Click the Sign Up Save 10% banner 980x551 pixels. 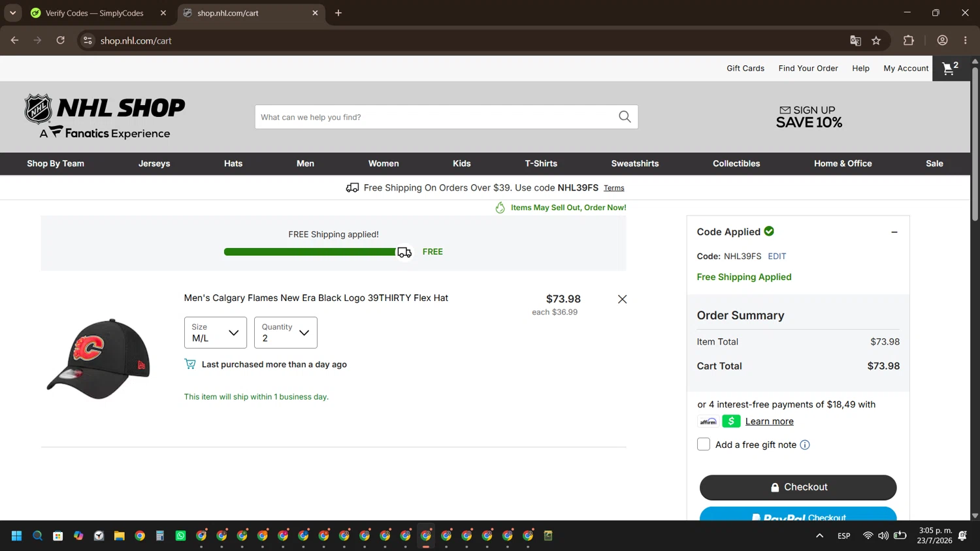pyautogui.click(x=809, y=117)
